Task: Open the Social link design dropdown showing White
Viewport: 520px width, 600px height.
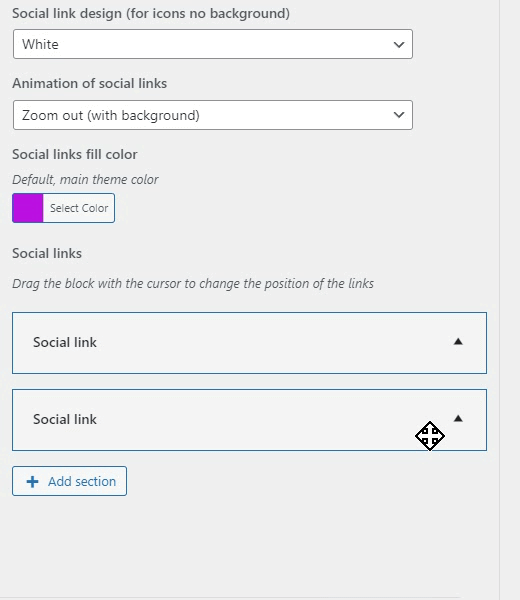Action: [213, 44]
